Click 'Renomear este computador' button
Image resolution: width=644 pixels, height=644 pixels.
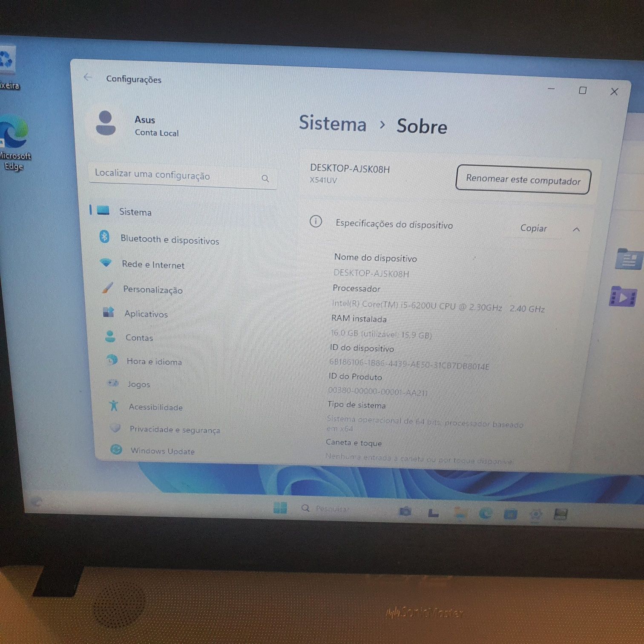point(523,179)
